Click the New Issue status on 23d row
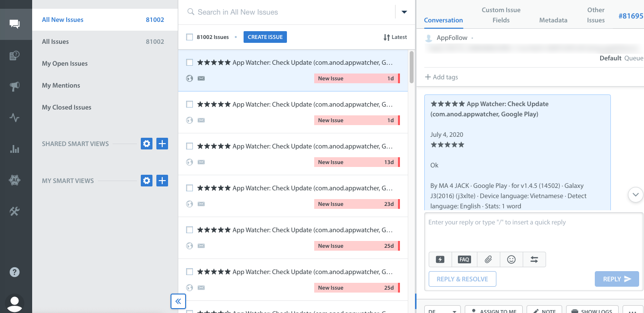Image resolution: width=644 pixels, height=313 pixels. 357,204
